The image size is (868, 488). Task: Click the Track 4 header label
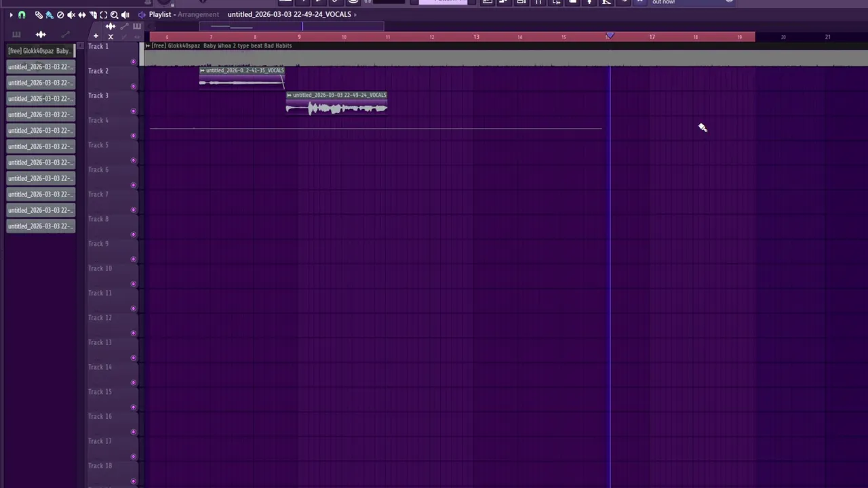click(x=98, y=121)
